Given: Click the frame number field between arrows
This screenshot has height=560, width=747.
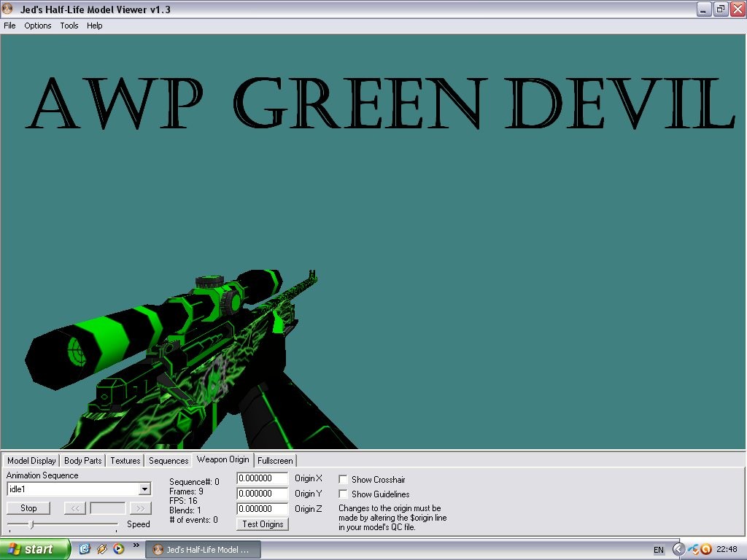Looking at the screenshot, I should click(x=108, y=508).
